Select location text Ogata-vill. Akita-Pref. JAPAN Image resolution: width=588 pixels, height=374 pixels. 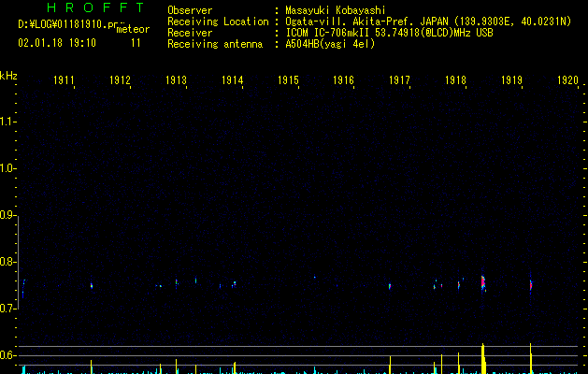coord(366,22)
